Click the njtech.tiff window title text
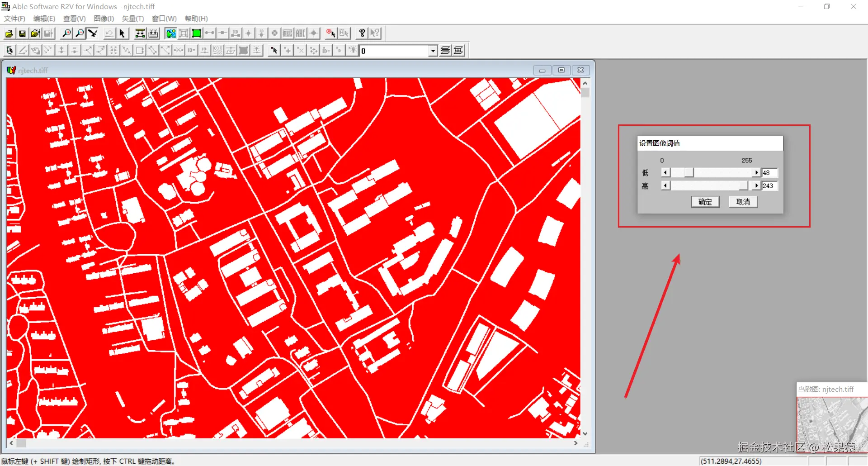Image resolution: width=868 pixels, height=466 pixels. pos(33,71)
